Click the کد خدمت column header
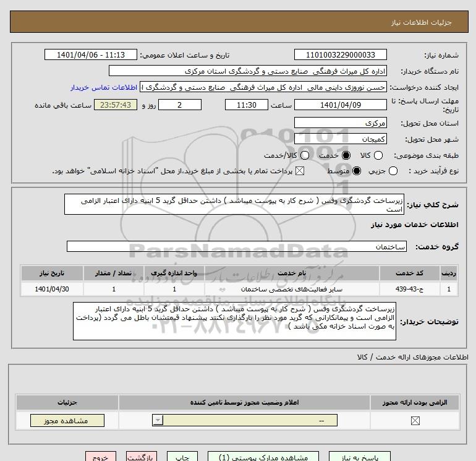 (409, 273)
